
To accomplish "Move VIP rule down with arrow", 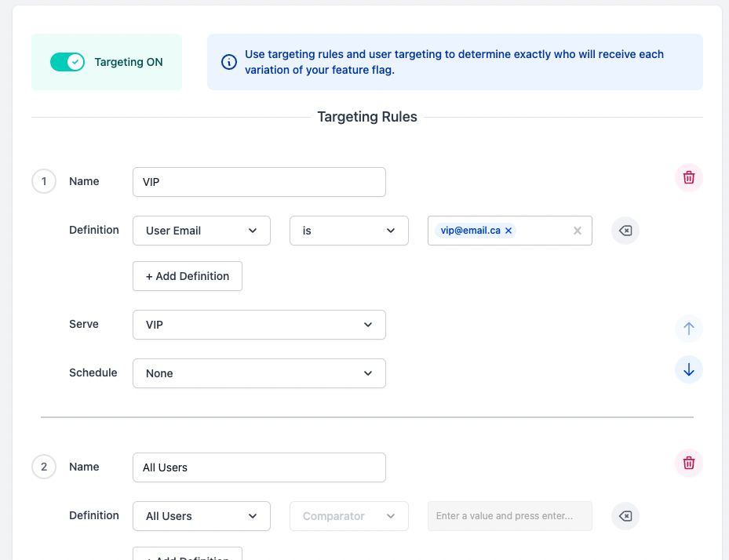I will [688, 369].
